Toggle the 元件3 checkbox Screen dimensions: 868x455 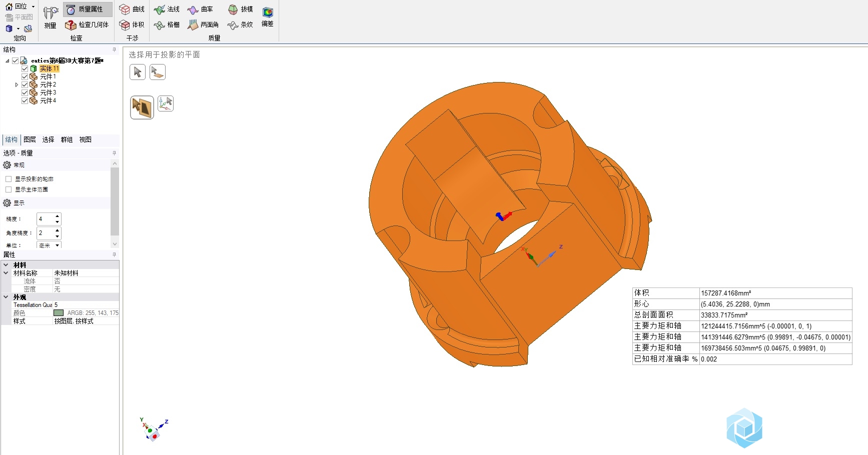click(x=25, y=93)
